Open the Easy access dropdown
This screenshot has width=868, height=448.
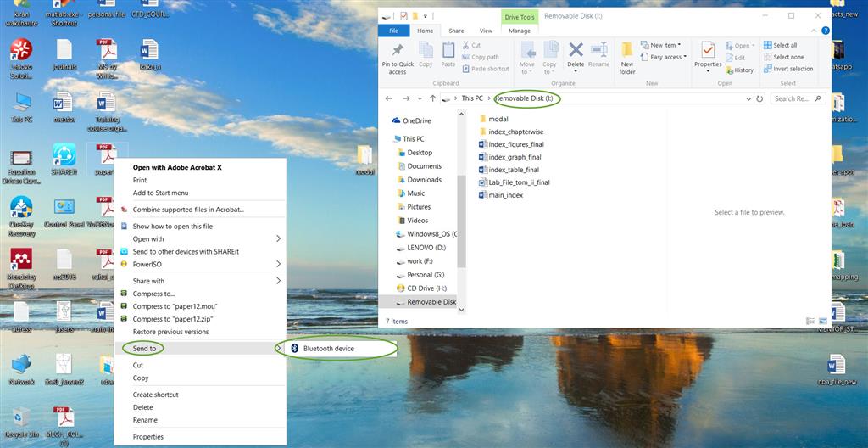pyautogui.click(x=666, y=57)
